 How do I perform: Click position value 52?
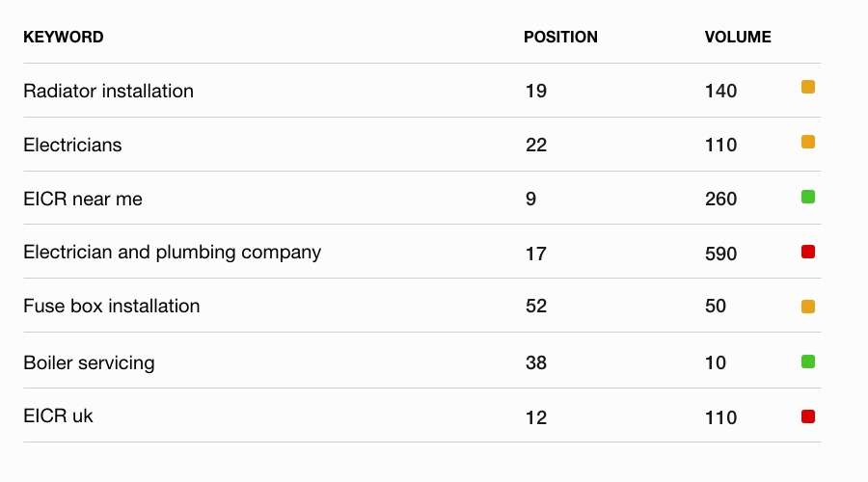[x=536, y=306]
